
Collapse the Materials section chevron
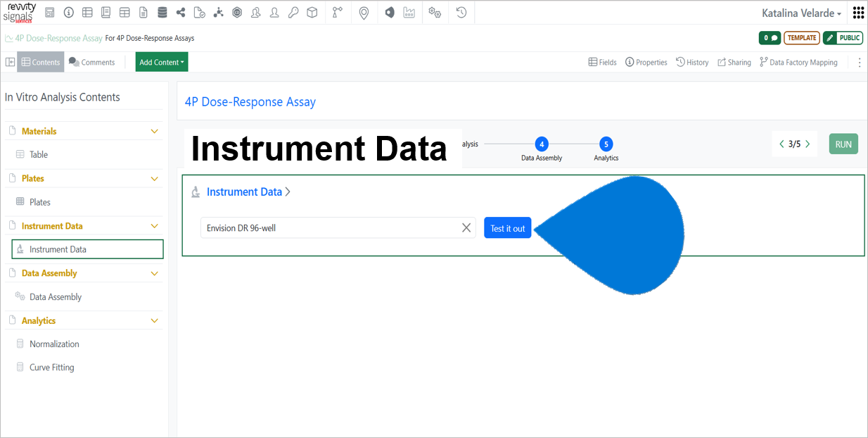pyautogui.click(x=155, y=132)
